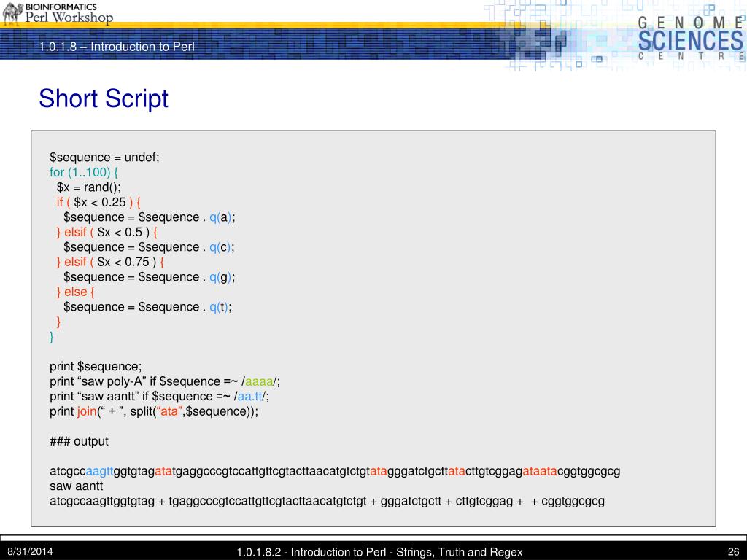Screen dimensions: 747x560
Task: Click the line '$sequence = undef;'
Action: click(104, 157)
